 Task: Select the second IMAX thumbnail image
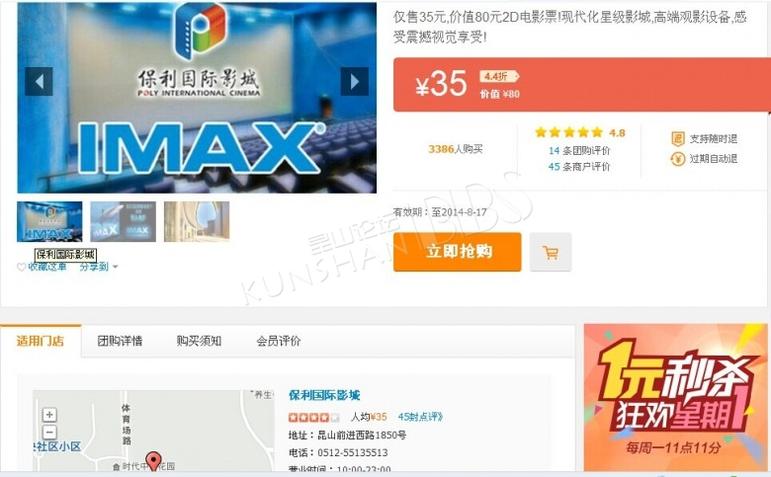pos(123,221)
